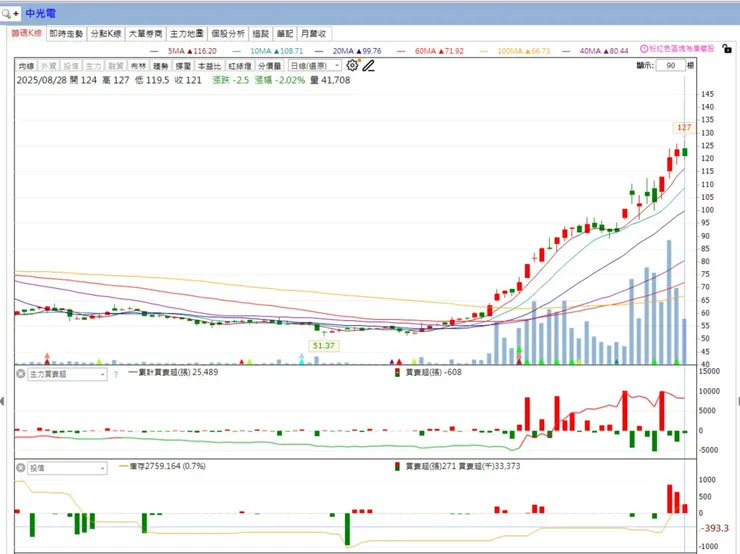The image size is (740, 554).
Task: Click the 51.37 low price label
Action: point(323,345)
